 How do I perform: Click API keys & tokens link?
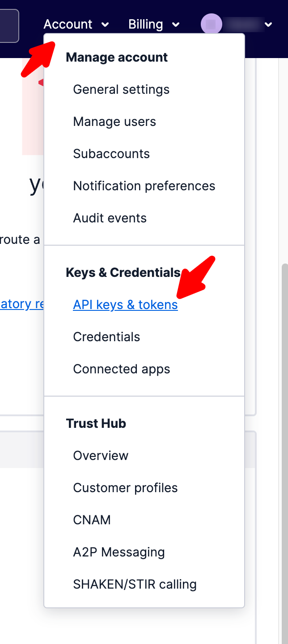[125, 305]
